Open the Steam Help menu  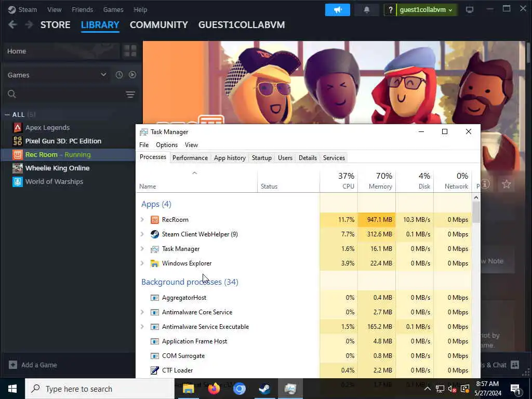[140, 9]
